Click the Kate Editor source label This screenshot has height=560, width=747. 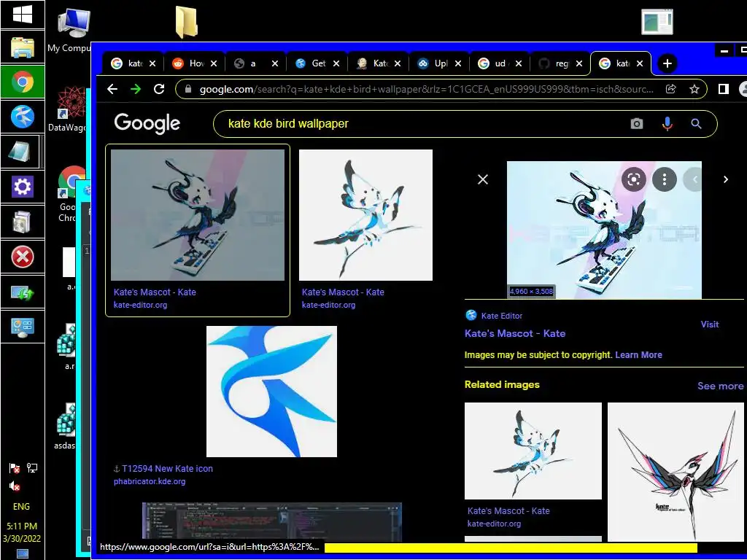pos(502,316)
